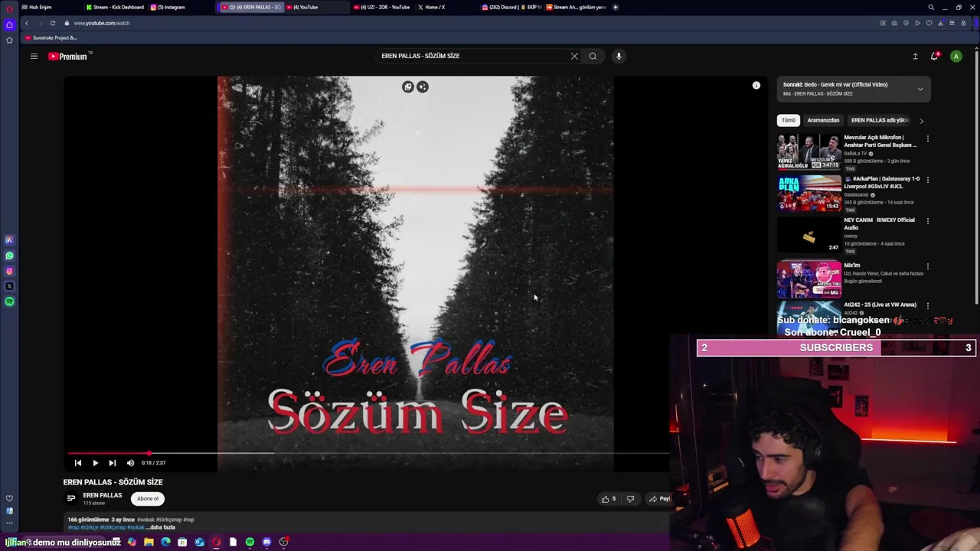
Task: Expand the Sonraki mix queue chevron
Action: (x=920, y=89)
